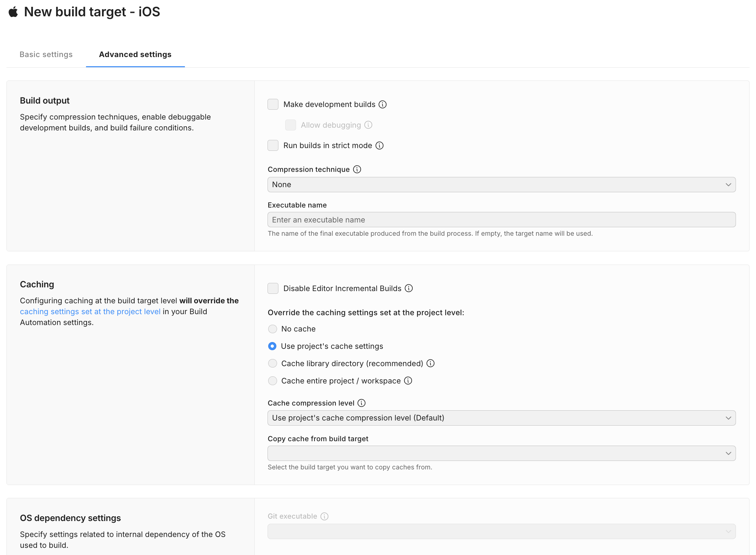Select the No cache radio button
This screenshot has width=756, height=555.
[x=273, y=329]
